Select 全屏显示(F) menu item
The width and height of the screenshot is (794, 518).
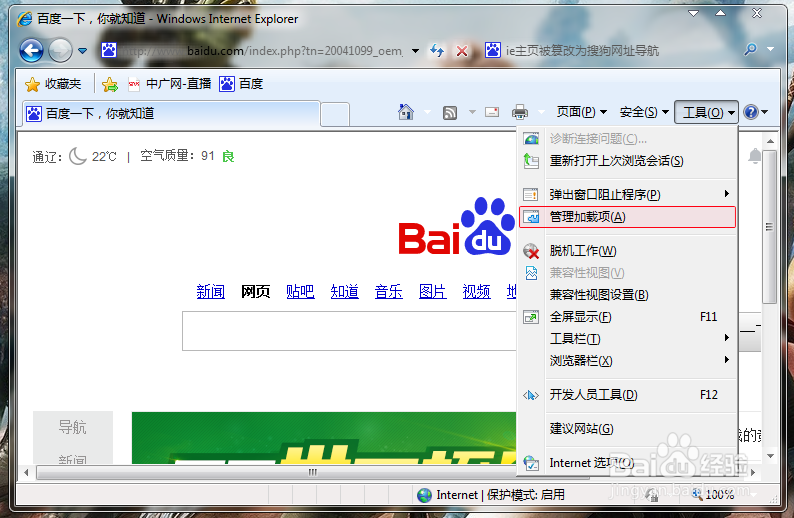(x=627, y=317)
